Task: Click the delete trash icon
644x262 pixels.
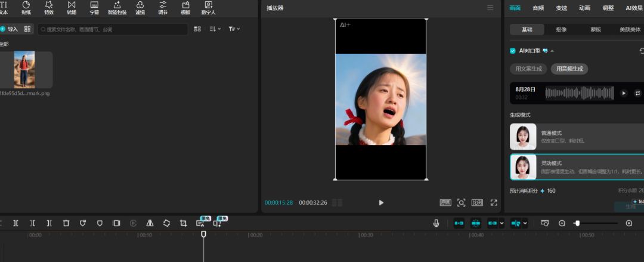Action: click(x=66, y=223)
